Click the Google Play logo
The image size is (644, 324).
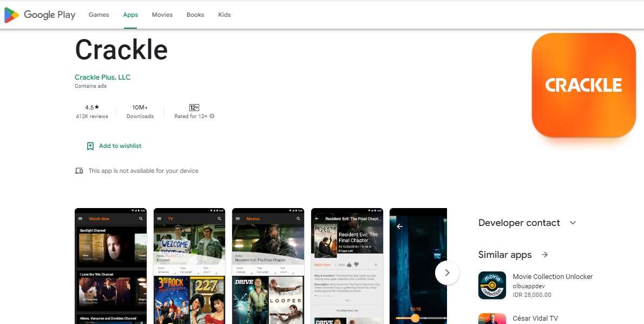[40, 15]
